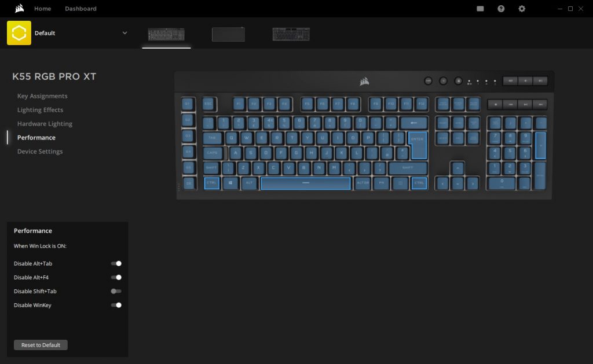Image resolution: width=593 pixels, height=364 pixels.
Task: Select the ESC key on the keyboard image
Action: [208, 104]
